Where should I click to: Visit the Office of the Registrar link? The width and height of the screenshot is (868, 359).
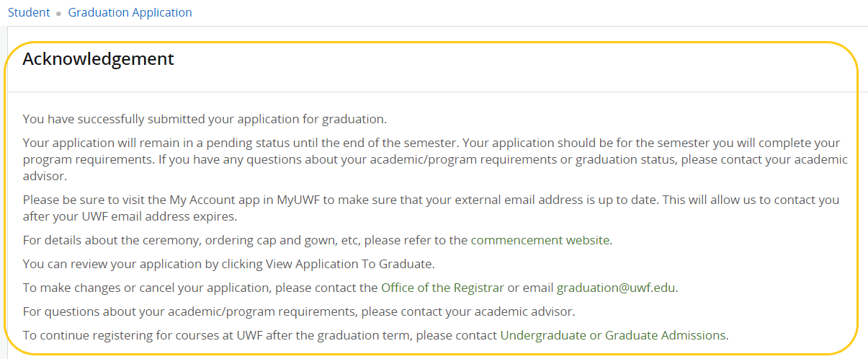442,288
